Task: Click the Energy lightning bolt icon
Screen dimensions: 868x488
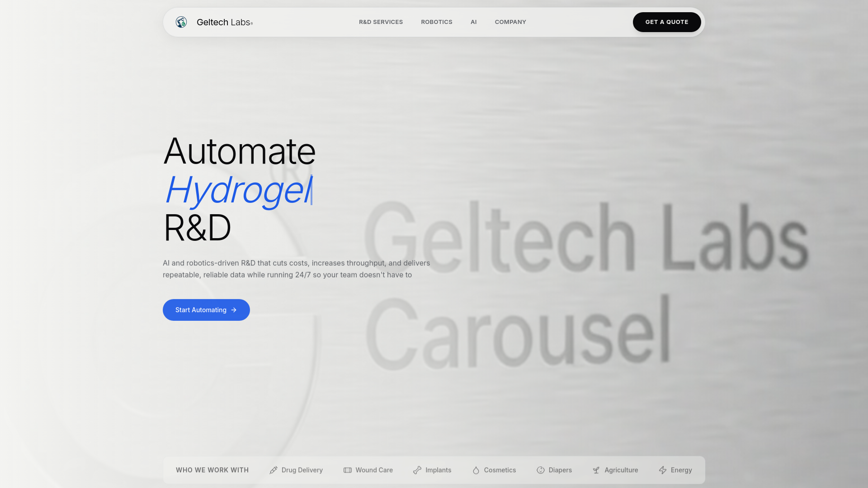Action: tap(663, 470)
